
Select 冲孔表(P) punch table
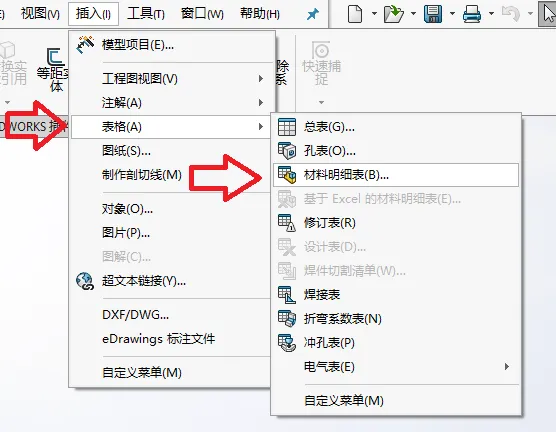[x=396, y=343]
